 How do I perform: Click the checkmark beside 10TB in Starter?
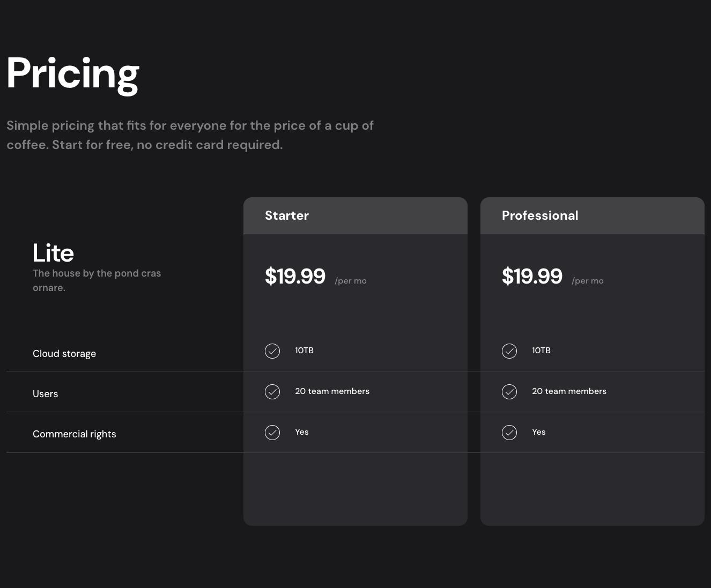pyautogui.click(x=272, y=351)
